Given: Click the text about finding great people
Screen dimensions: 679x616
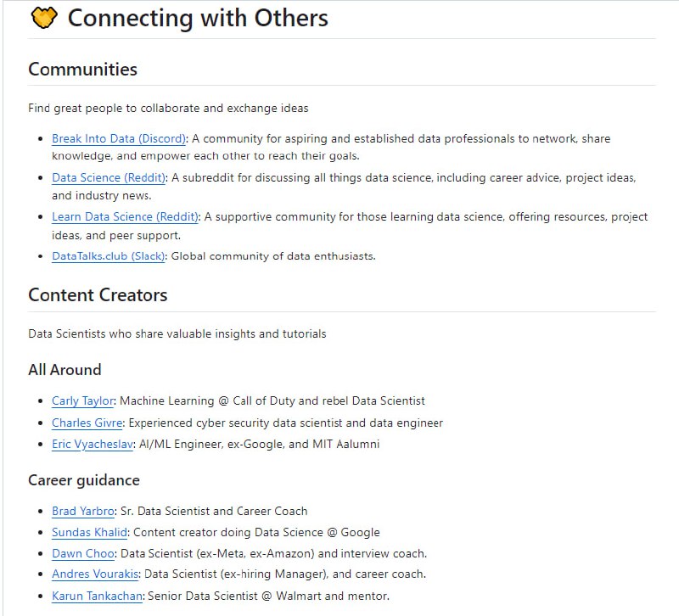Looking at the screenshot, I should [x=168, y=109].
